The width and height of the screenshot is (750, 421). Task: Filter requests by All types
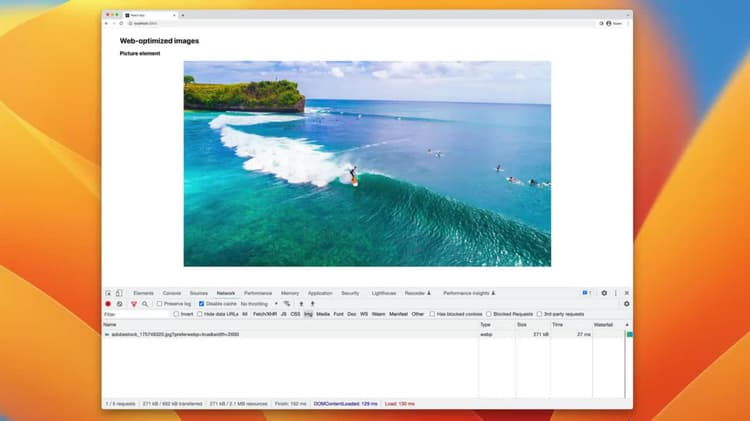pos(244,314)
